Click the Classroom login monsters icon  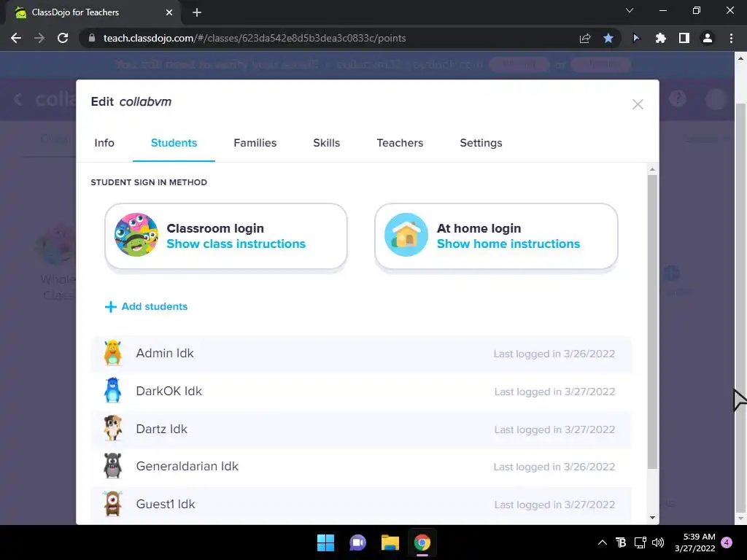pyautogui.click(x=136, y=235)
